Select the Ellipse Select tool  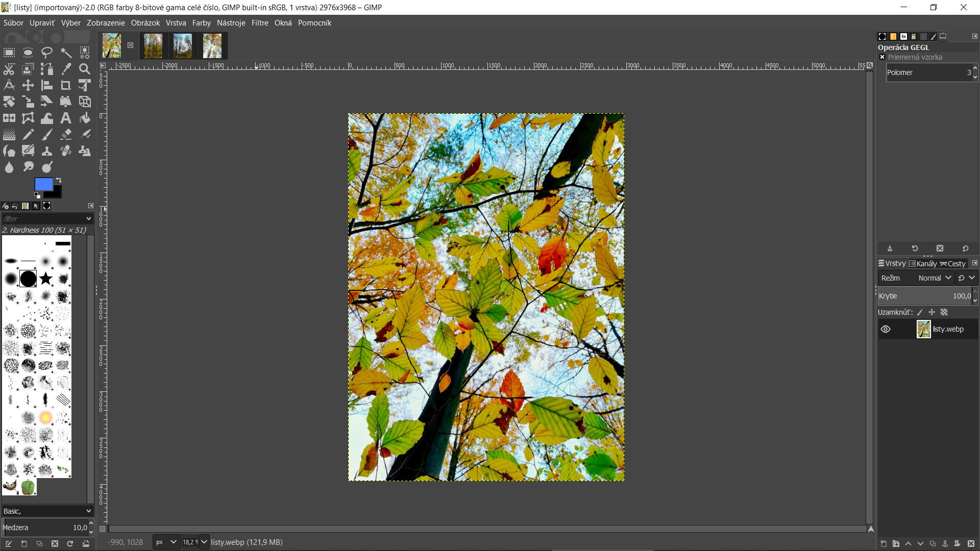[28, 53]
